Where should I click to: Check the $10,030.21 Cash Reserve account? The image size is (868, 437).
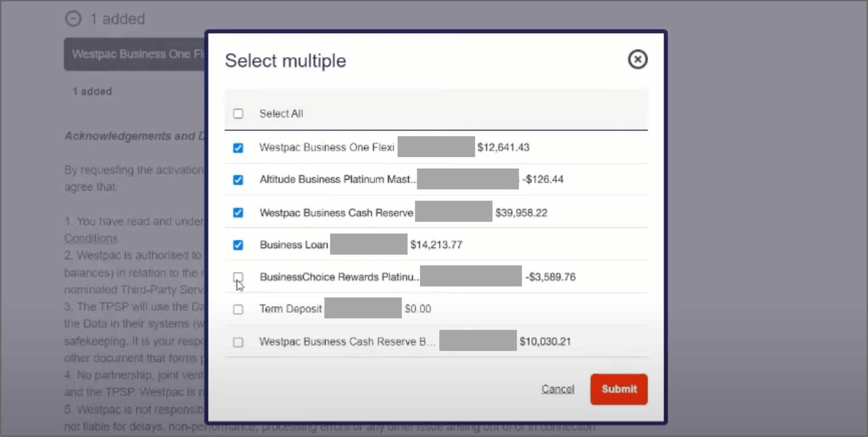238,342
